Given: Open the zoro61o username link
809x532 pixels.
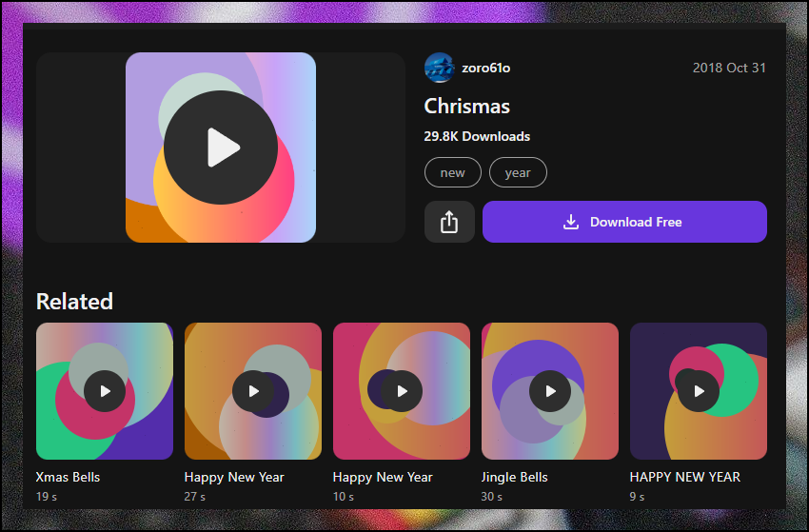Looking at the screenshot, I should pyautogui.click(x=485, y=68).
